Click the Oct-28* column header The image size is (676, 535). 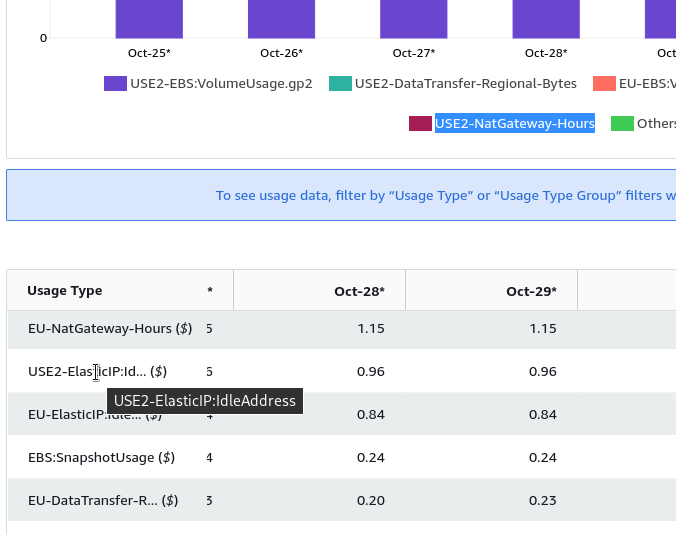[x=359, y=291]
